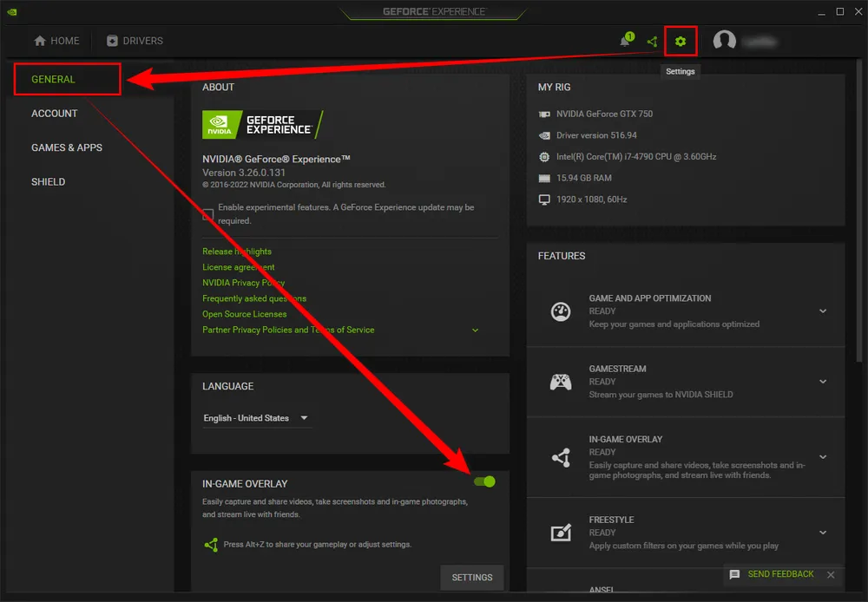Click the In-Game Overlay share icon in Features

(561, 458)
